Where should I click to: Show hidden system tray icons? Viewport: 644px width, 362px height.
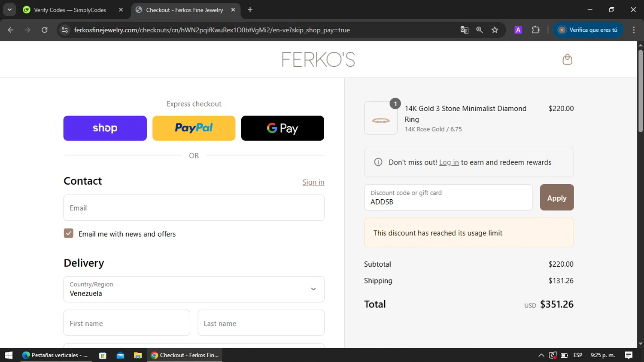tap(541, 355)
